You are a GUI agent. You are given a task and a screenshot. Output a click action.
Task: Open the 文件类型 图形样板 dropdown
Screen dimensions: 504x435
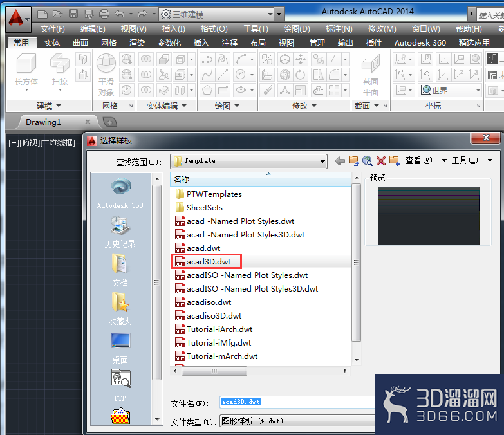pyautogui.click(x=297, y=421)
